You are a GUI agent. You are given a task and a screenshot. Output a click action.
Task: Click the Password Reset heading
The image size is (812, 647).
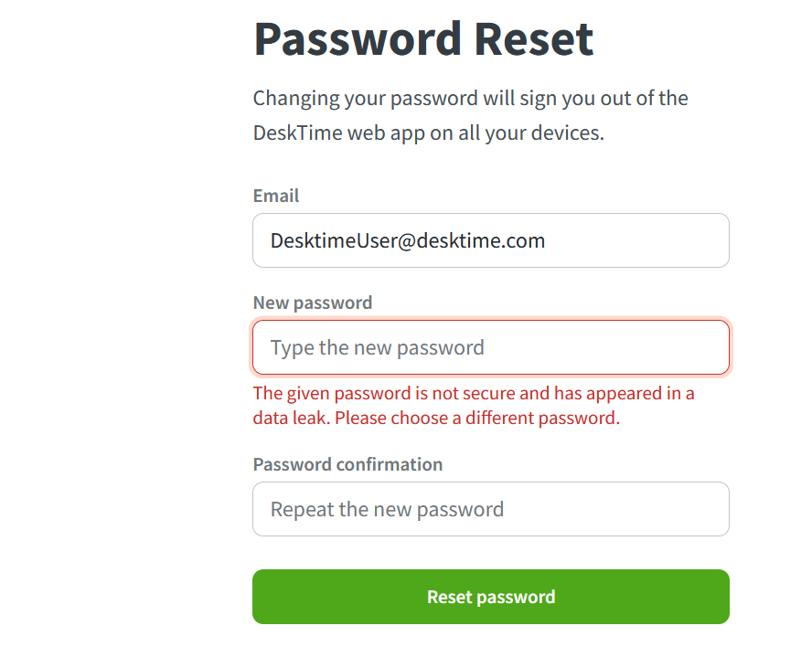[423, 38]
